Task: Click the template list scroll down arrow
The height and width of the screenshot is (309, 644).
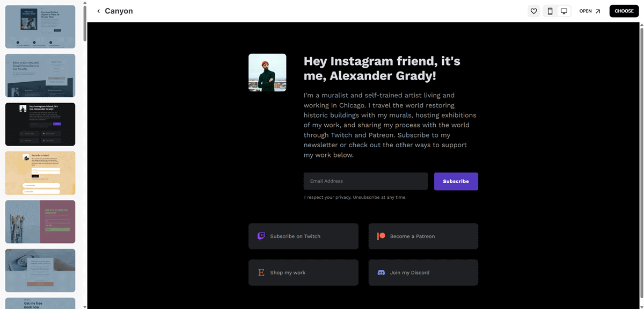Action: [85, 306]
